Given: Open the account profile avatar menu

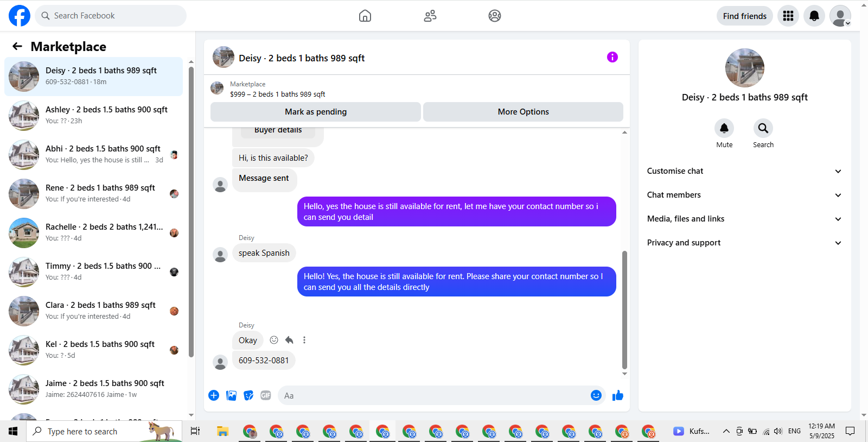Looking at the screenshot, I should (x=840, y=16).
